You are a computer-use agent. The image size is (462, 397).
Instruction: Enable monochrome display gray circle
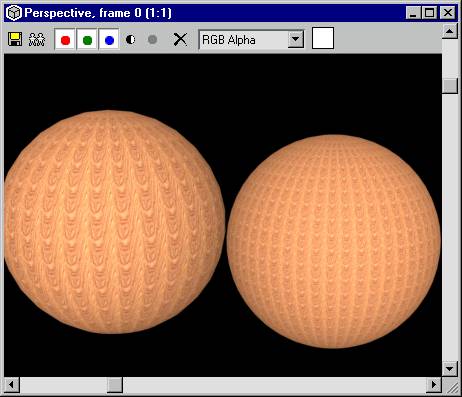click(152, 40)
